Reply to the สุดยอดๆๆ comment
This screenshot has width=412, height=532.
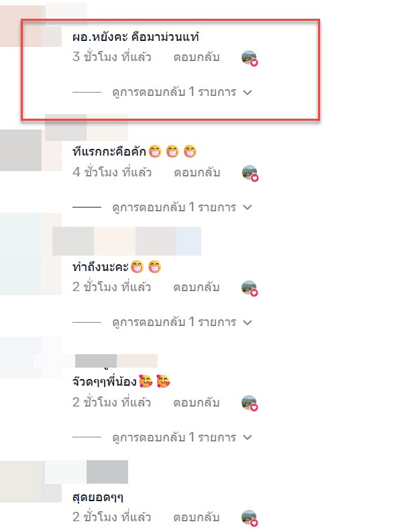(196, 517)
